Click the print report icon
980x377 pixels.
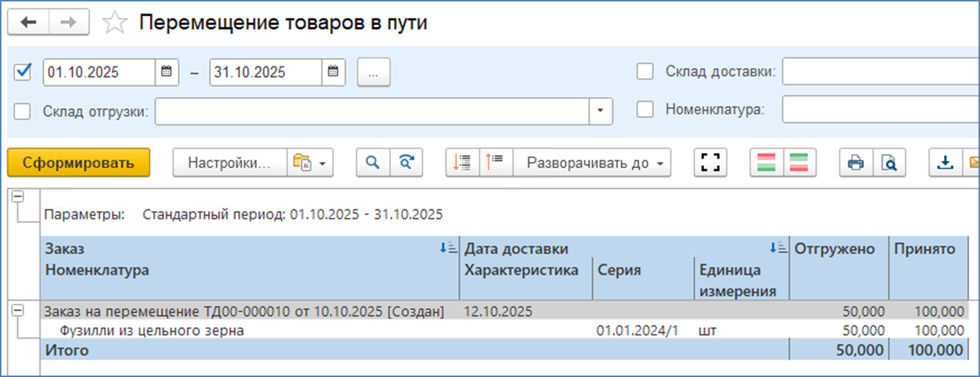[855, 163]
